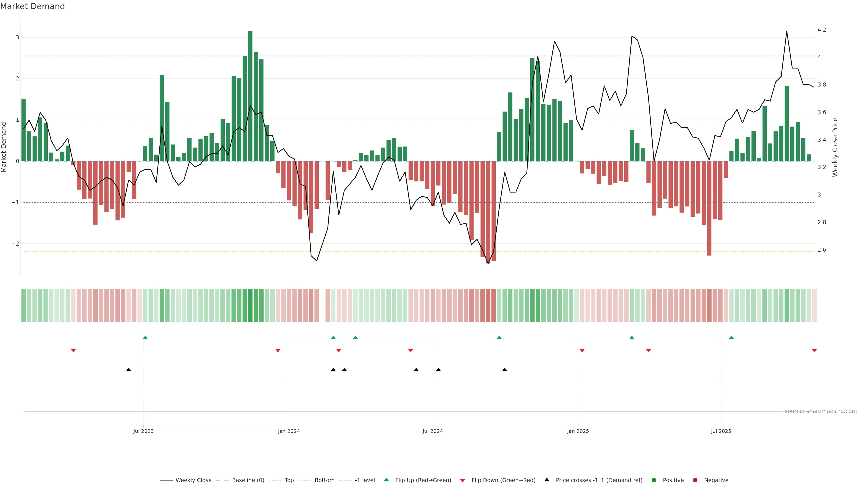
Task: Click the black Price crosses -1 legend triangle
Action: tap(547, 480)
